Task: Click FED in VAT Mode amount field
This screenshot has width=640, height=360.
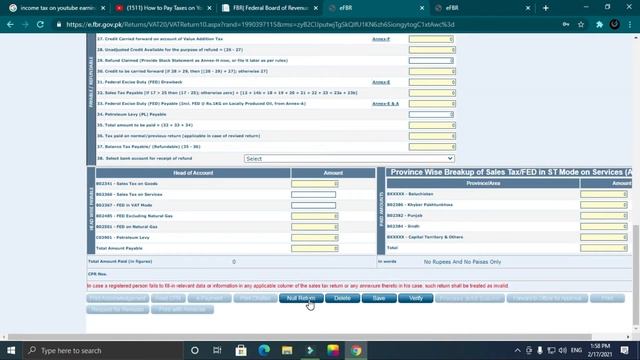Action: (313, 205)
